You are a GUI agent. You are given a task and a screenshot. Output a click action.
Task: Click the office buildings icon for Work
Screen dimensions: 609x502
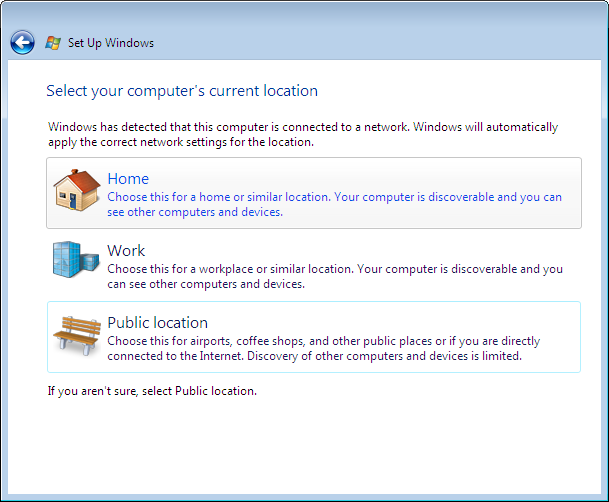[x=76, y=259]
